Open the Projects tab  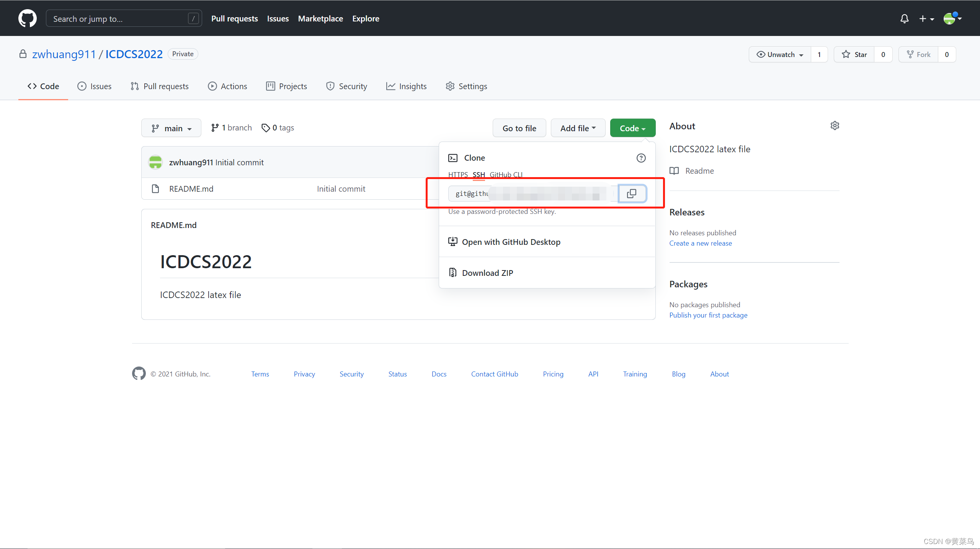coord(286,86)
